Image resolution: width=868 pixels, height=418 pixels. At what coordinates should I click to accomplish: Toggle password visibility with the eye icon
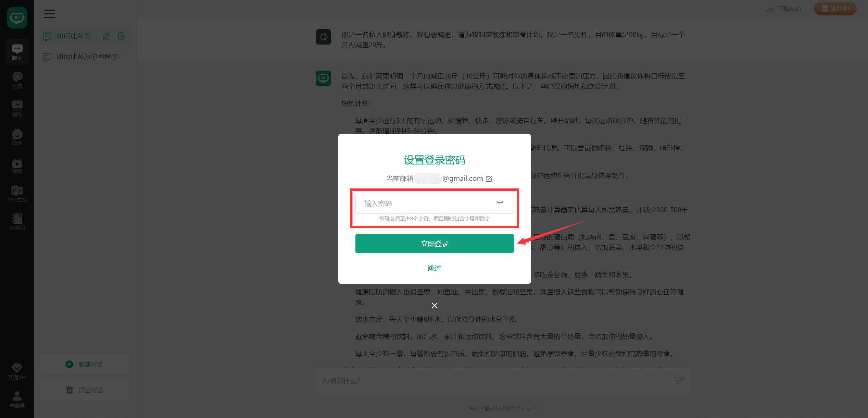tap(500, 203)
